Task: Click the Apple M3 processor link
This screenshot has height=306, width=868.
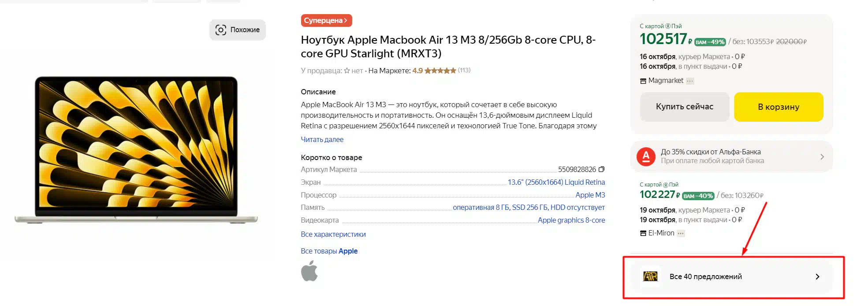Action: click(590, 195)
